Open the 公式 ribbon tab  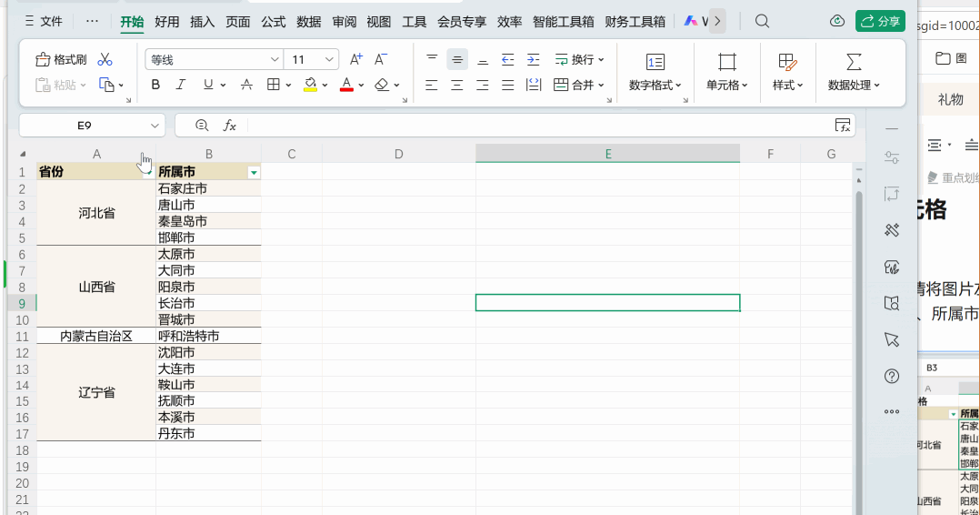273,22
